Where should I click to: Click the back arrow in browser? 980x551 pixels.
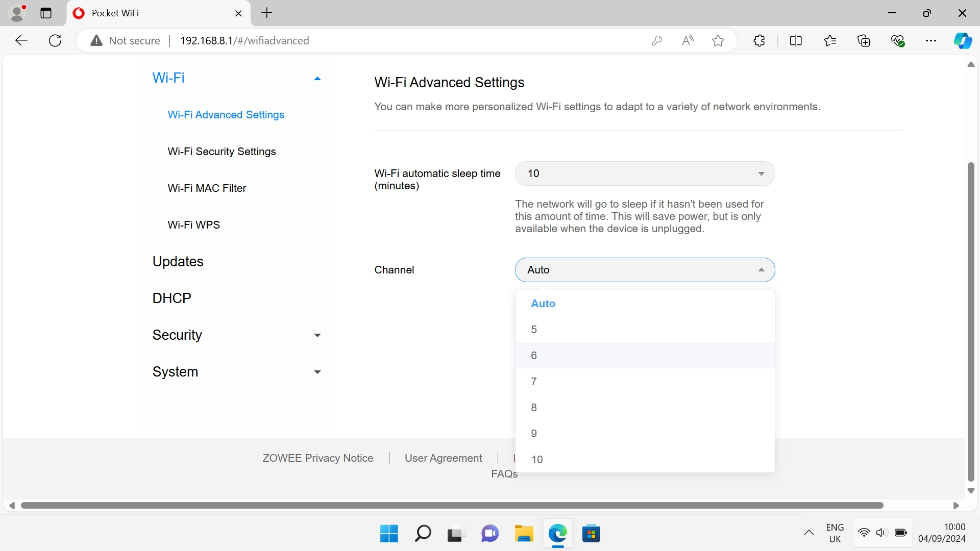point(21,41)
